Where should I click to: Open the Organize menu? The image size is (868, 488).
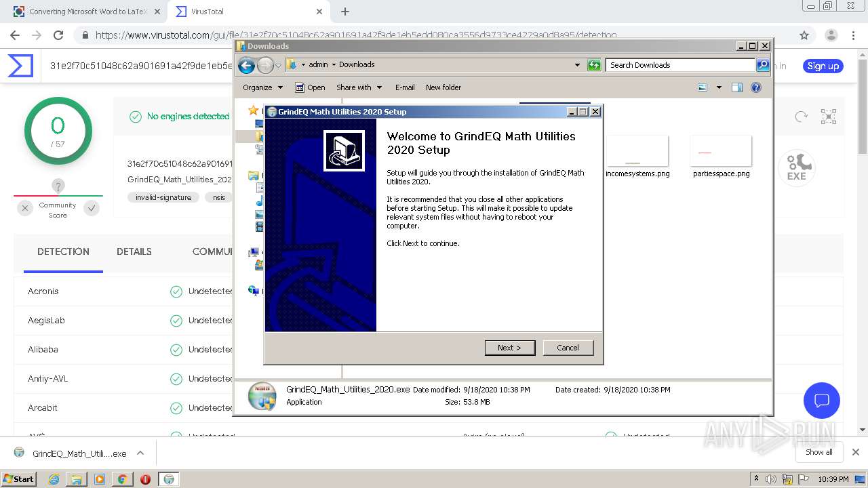(x=262, y=87)
